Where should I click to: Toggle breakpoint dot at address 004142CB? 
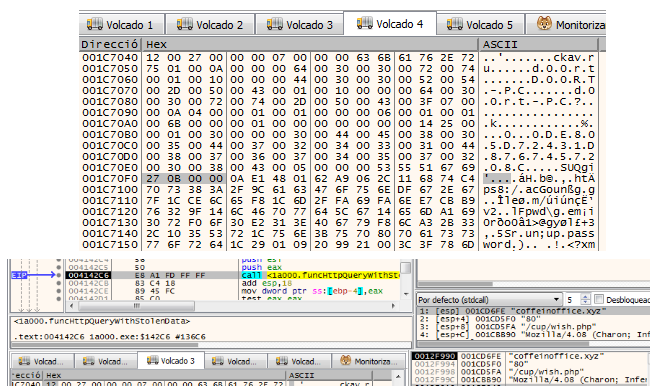point(59,283)
